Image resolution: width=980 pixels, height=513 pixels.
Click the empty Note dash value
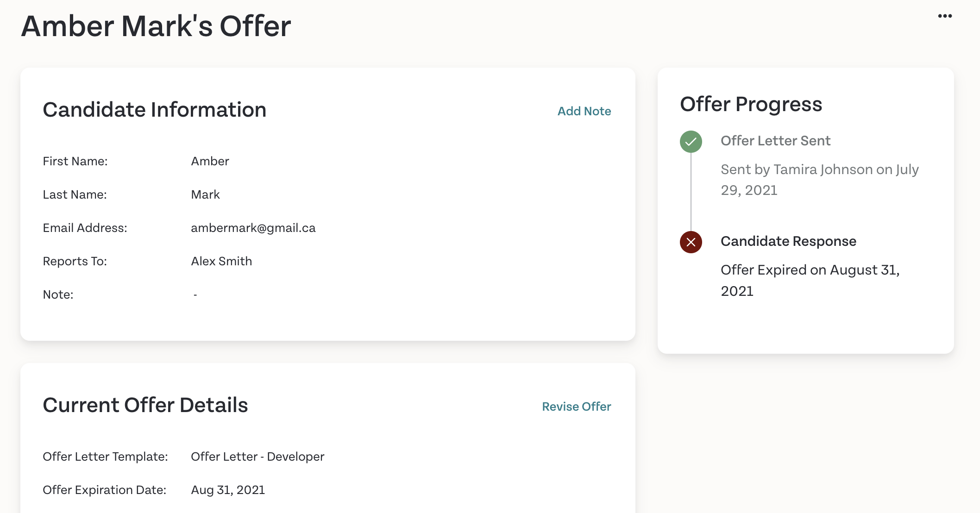click(x=195, y=294)
